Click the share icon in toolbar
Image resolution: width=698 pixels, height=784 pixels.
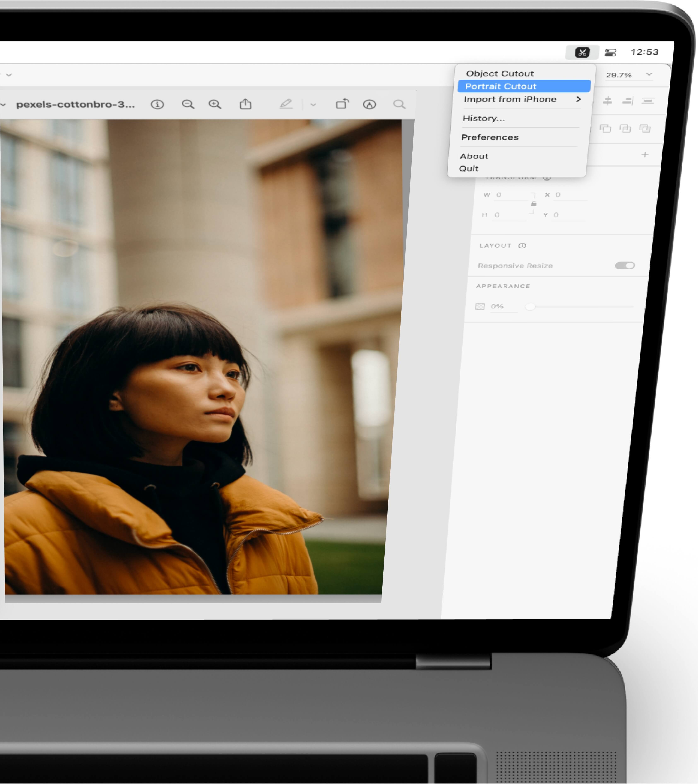[x=246, y=104]
